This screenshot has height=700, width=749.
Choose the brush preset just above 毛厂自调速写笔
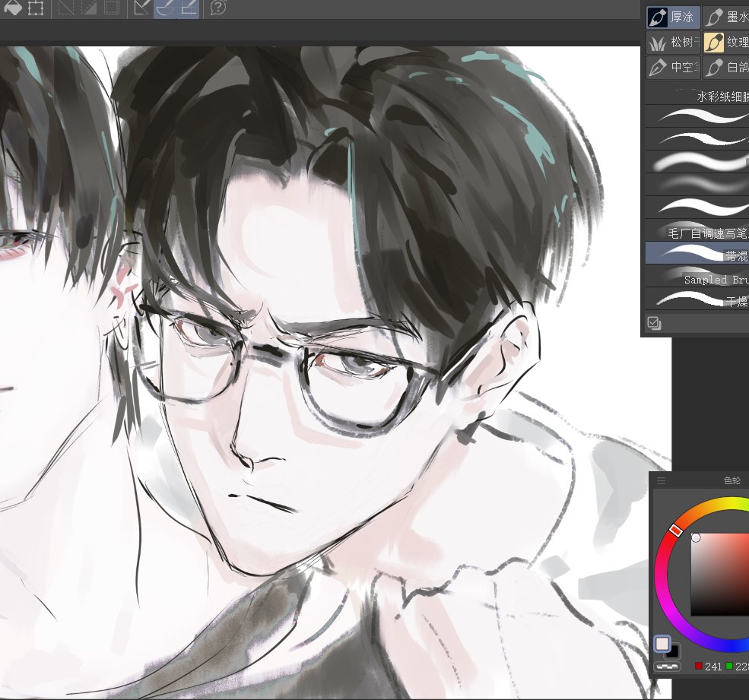[x=697, y=207]
